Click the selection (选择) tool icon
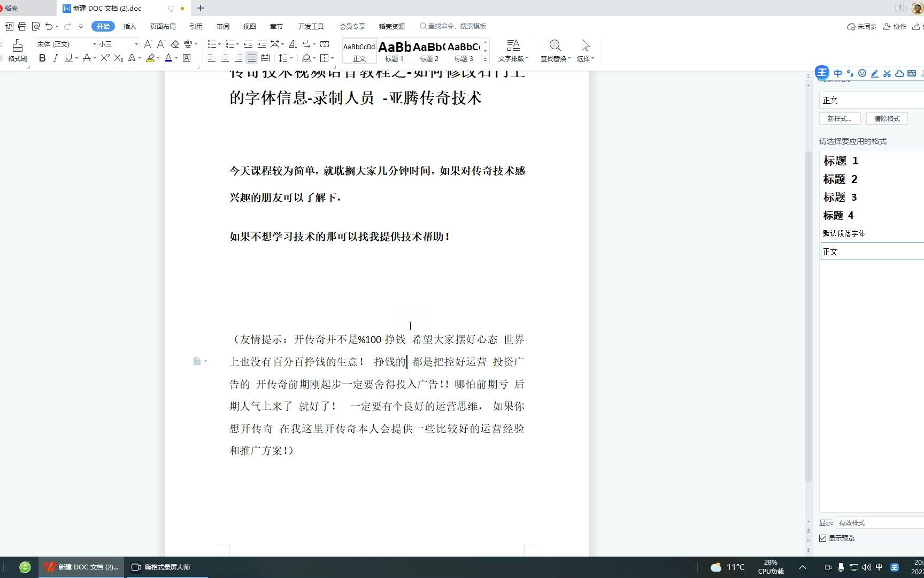 point(584,51)
